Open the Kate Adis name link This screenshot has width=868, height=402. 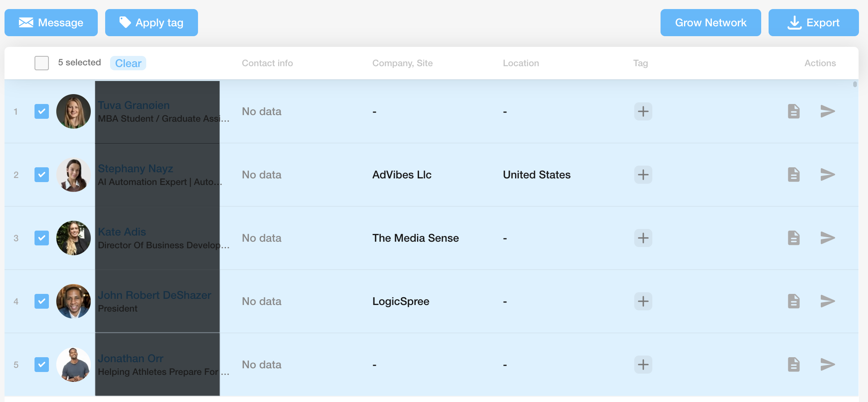tap(122, 232)
